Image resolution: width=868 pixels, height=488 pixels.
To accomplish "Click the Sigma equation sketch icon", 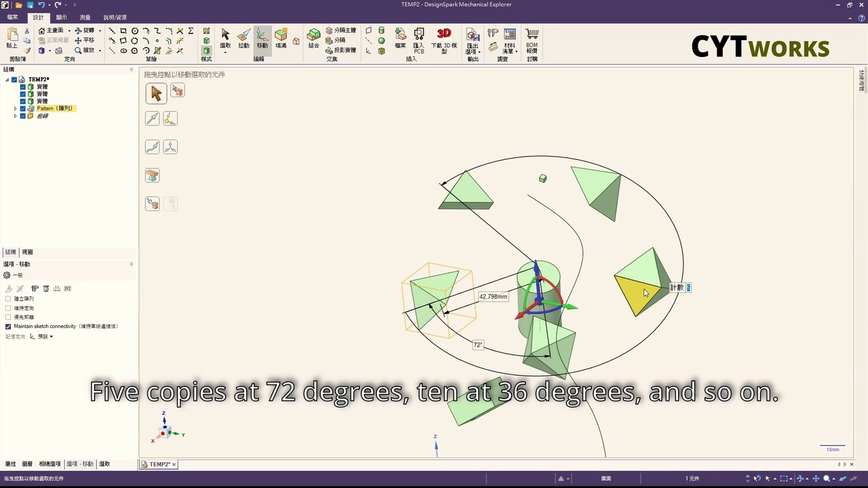I will pyautogui.click(x=191, y=30).
